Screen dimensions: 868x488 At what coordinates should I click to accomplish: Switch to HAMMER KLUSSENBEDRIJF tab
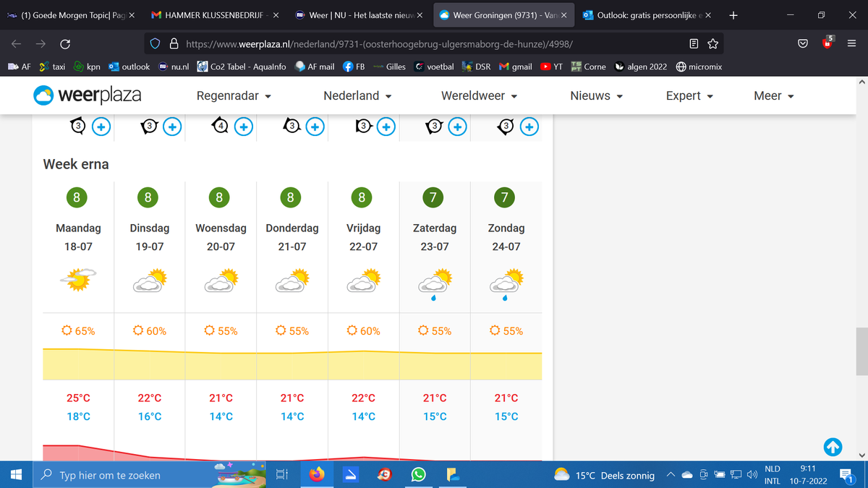216,14
